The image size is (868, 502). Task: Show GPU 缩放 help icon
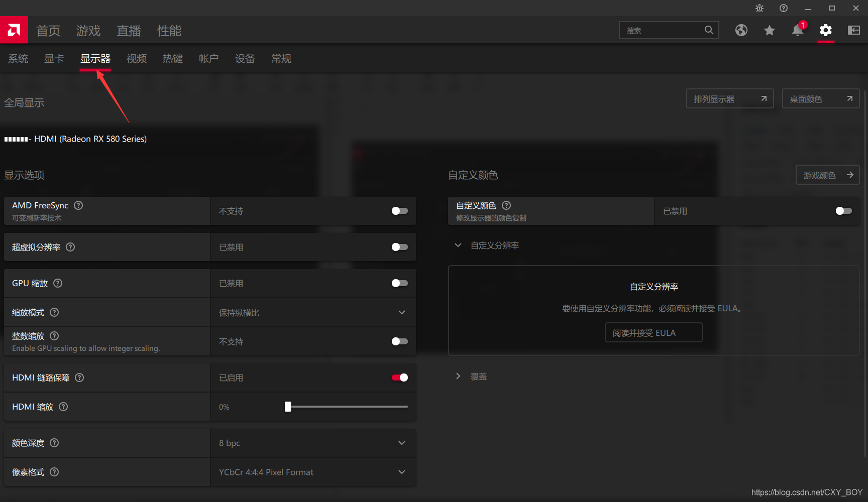coord(58,283)
